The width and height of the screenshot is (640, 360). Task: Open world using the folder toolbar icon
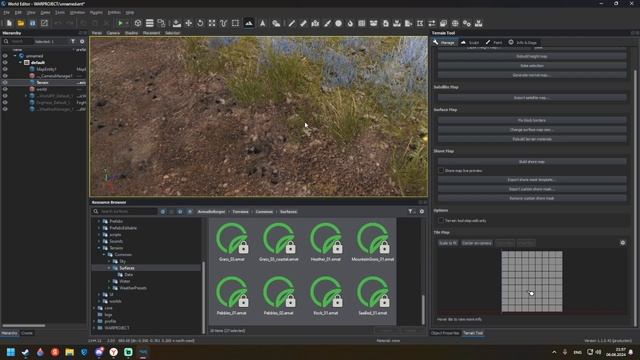(x=21, y=23)
